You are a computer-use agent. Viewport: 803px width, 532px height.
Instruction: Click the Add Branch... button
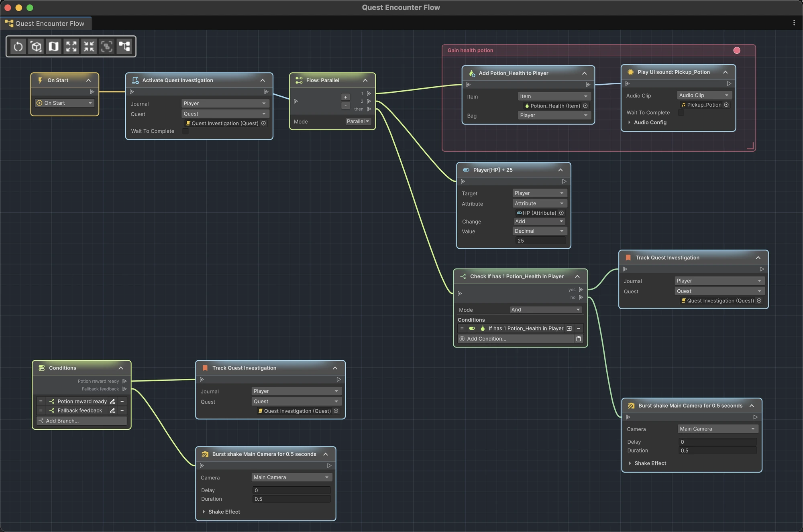[x=82, y=421]
